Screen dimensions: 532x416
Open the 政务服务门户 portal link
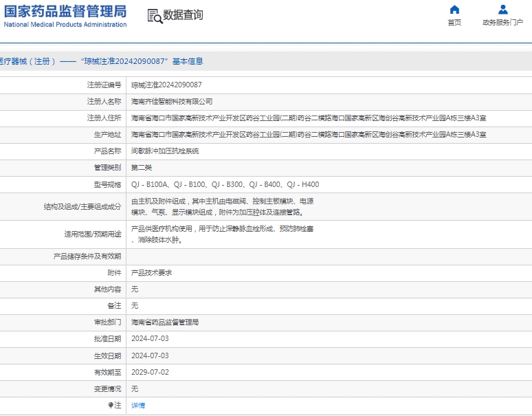click(503, 23)
